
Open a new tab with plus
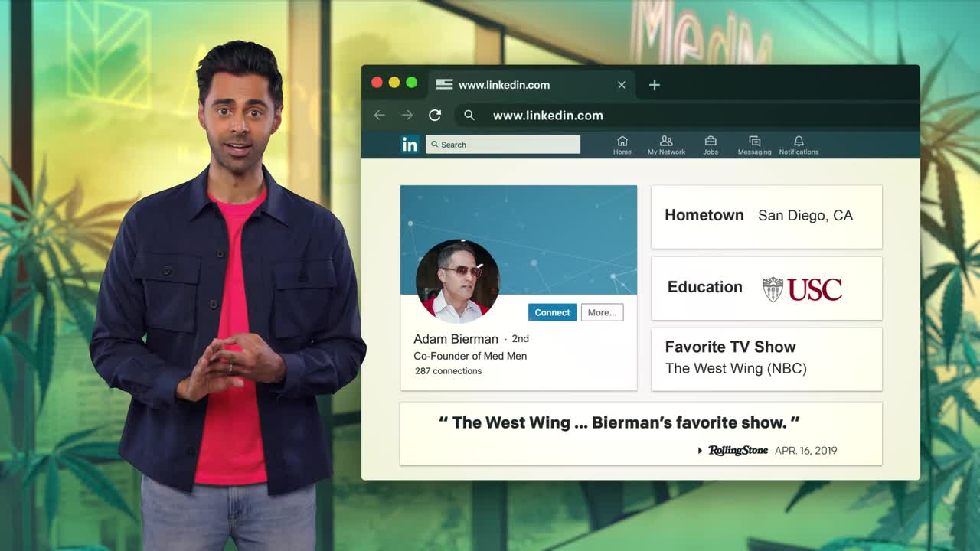pyautogui.click(x=654, y=85)
